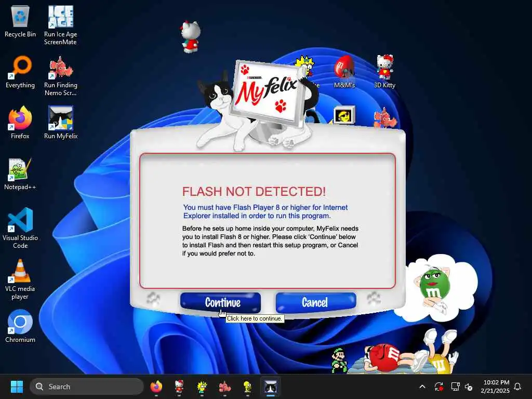
Task: Open the notifications bell icon
Action: coord(518,387)
